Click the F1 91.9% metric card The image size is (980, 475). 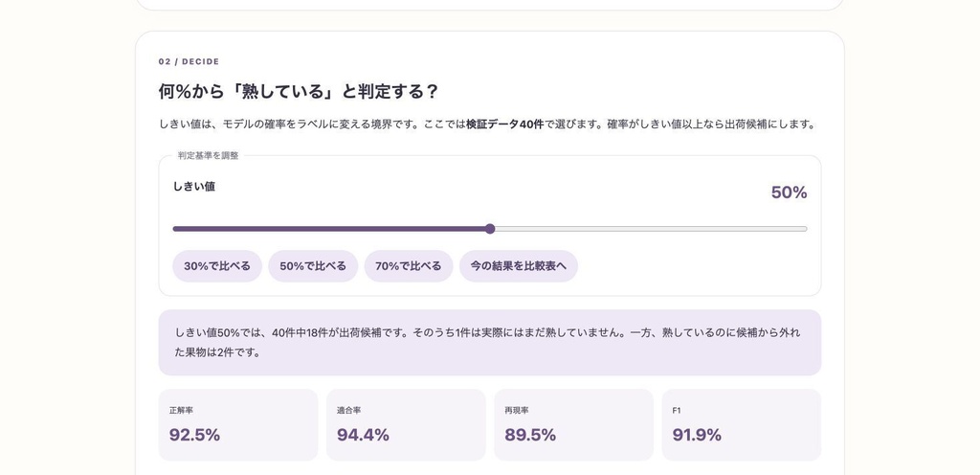742,425
